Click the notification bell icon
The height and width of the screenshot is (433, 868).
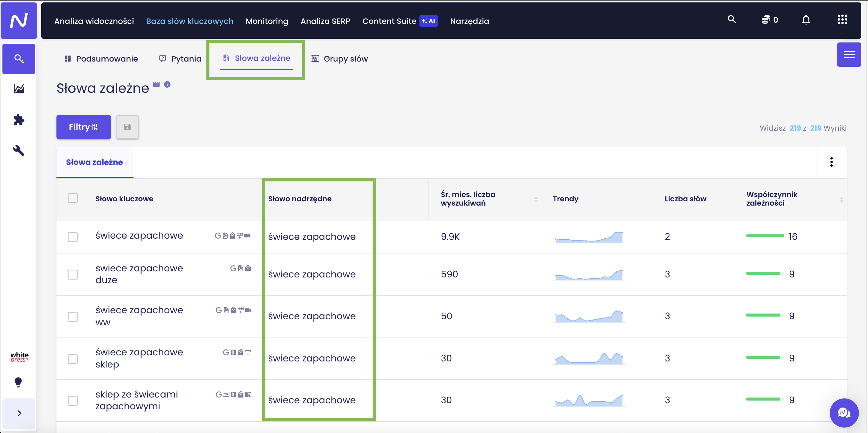pyautogui.click(x=806, y=20)
